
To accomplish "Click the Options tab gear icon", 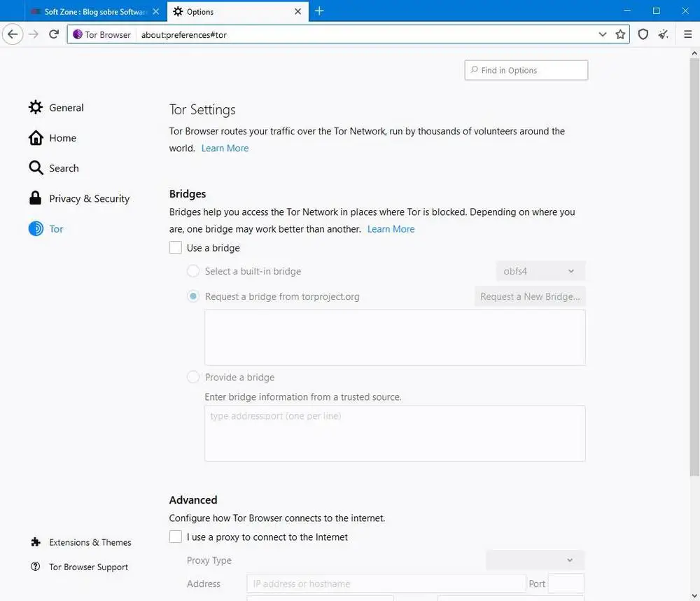I will [x=178, y=12].
